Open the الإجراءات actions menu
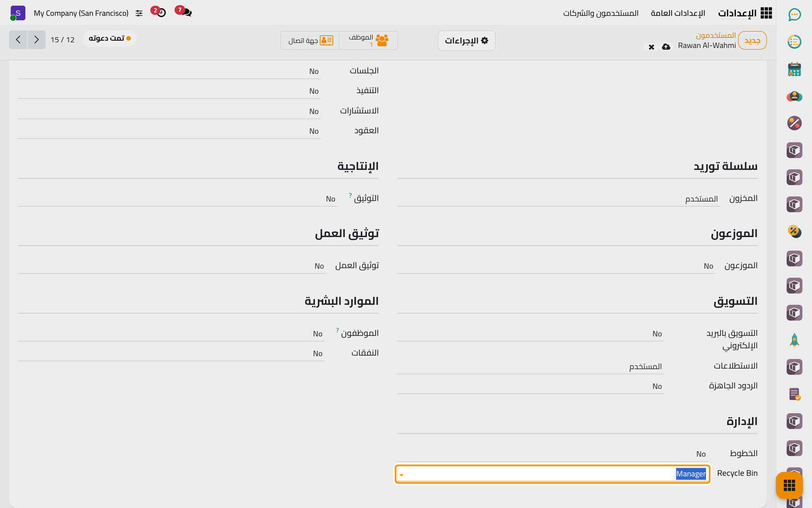Viewport: 812px width, 508px height. pos(466,41)
